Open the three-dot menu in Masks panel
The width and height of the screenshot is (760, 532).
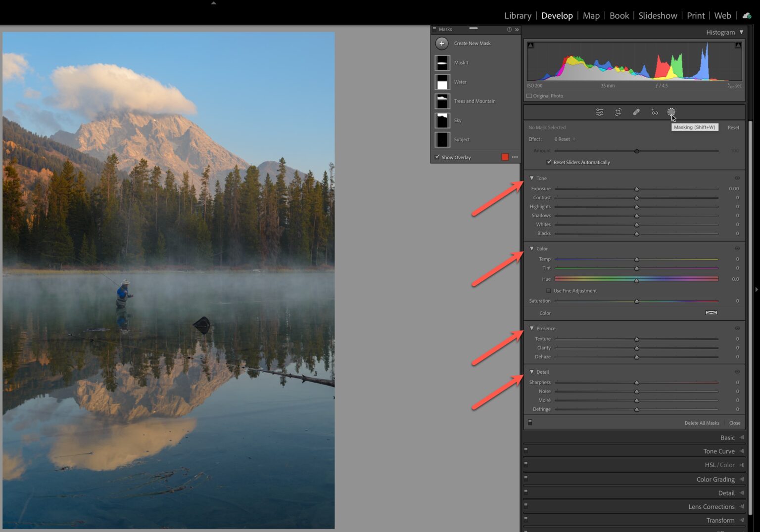[x=515, y=157]
